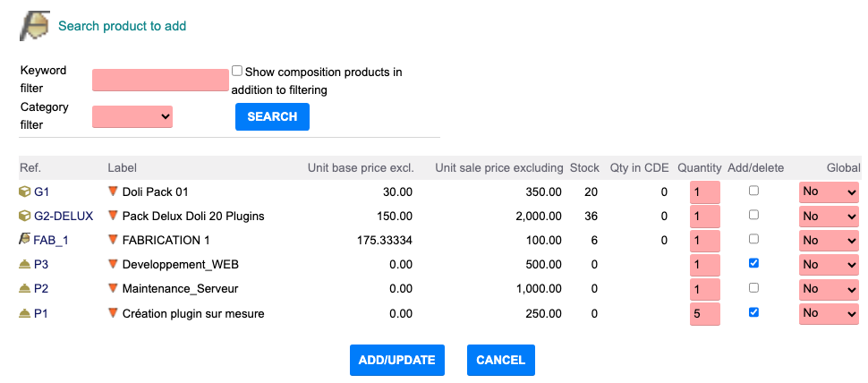This screenshot has height=383, width=868.
Task: Enable Show composition products checkbox
Action: click(237, 71)
